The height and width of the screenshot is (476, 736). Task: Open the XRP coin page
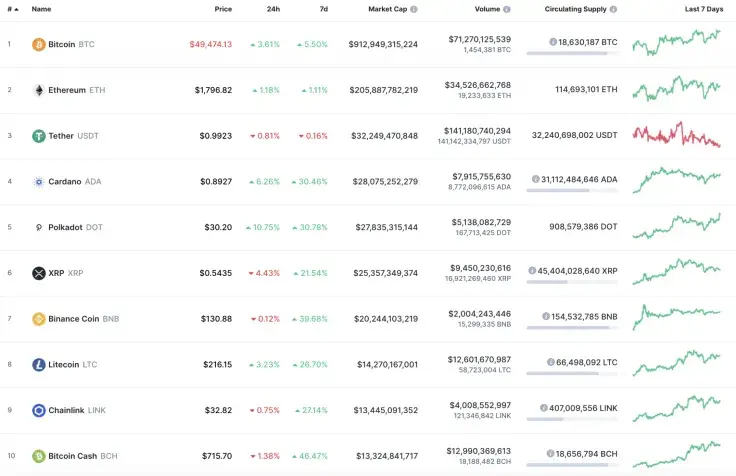(x=66, y=273)
